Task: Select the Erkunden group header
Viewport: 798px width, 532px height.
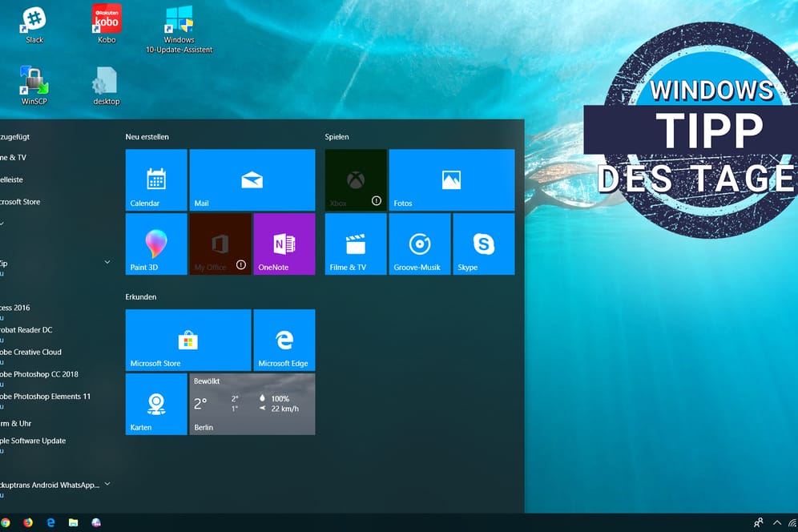Action: pos(141,296)
